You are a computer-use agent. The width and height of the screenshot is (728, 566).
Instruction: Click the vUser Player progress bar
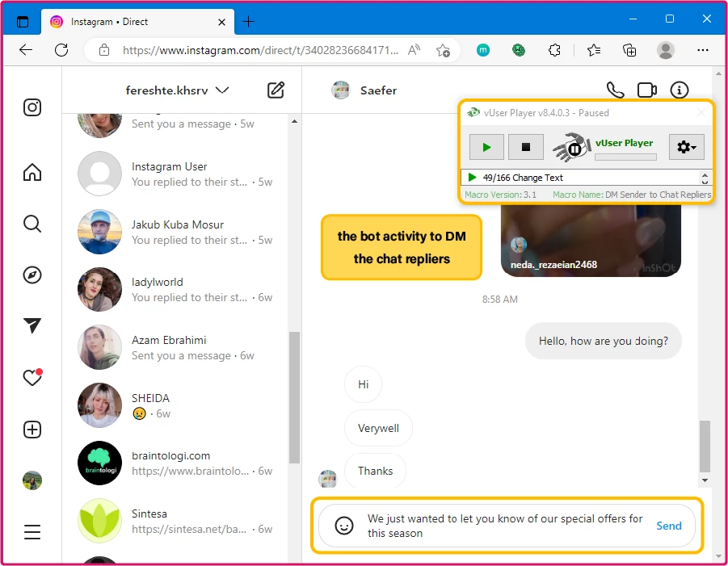pyautogui.click(x=625, y=157)
